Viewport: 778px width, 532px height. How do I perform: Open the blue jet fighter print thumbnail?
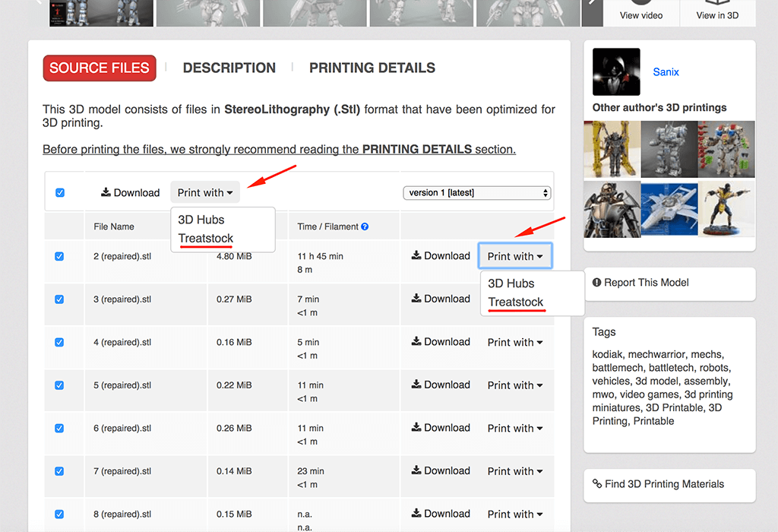tap(669, 209)
